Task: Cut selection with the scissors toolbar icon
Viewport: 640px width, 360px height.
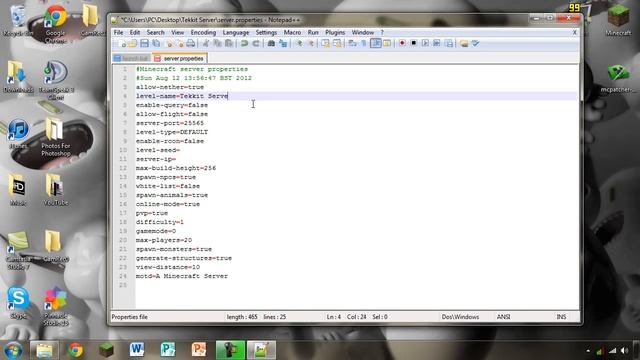Action: click(x=206, y=43)
